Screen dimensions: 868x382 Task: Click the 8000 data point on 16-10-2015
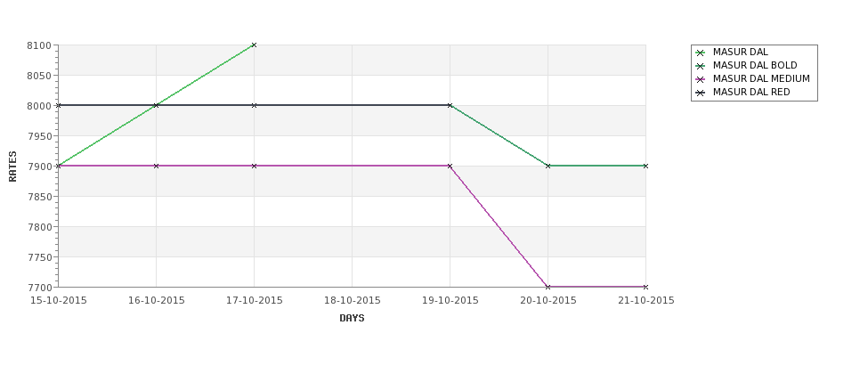point(156,105)
